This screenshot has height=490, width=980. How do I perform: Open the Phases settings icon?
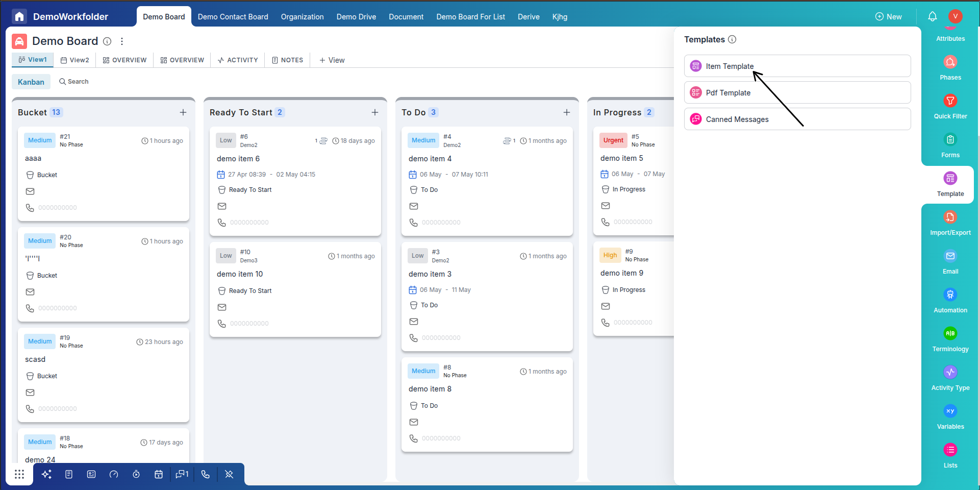pyautogui.click(x=950, y=62)
